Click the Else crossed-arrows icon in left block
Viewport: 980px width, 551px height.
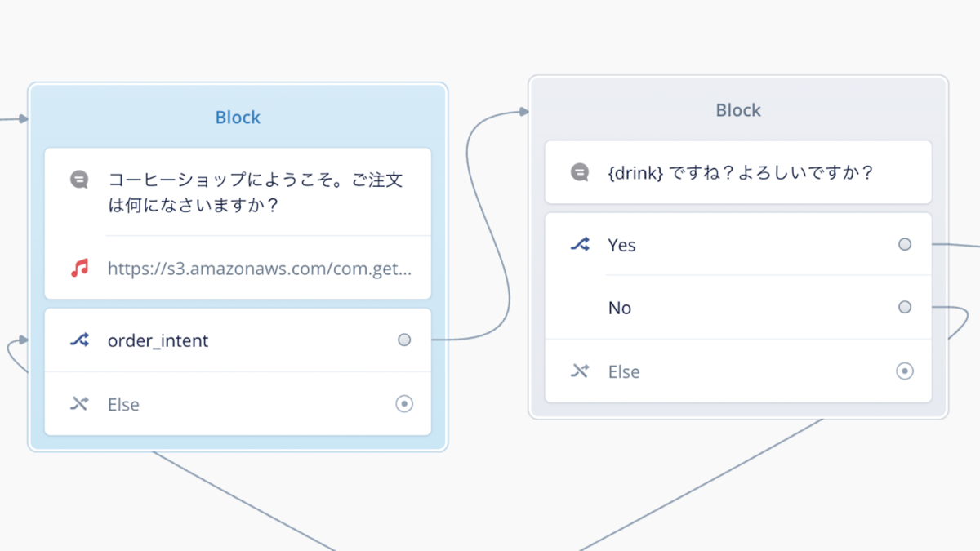click(x=79, y=403)
